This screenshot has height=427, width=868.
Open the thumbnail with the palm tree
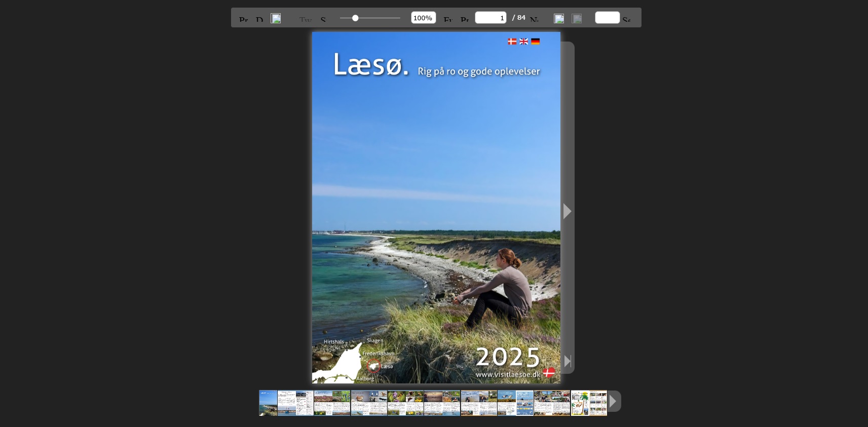580,403
